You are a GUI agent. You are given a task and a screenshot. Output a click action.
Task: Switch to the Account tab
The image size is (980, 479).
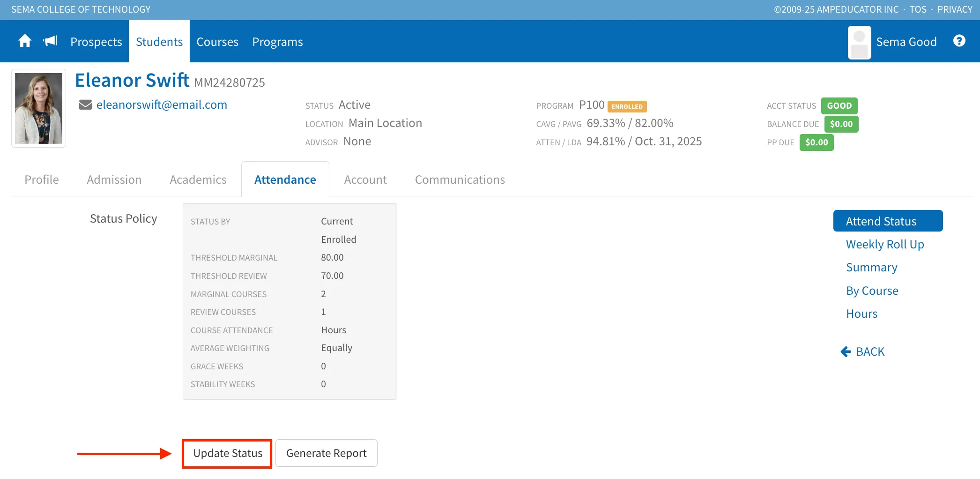365,180
